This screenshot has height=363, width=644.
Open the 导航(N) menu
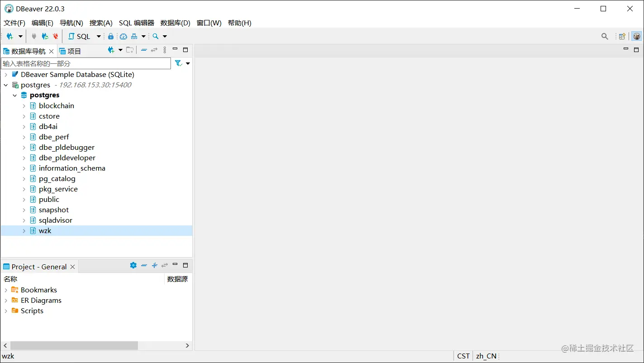point(71,23)
